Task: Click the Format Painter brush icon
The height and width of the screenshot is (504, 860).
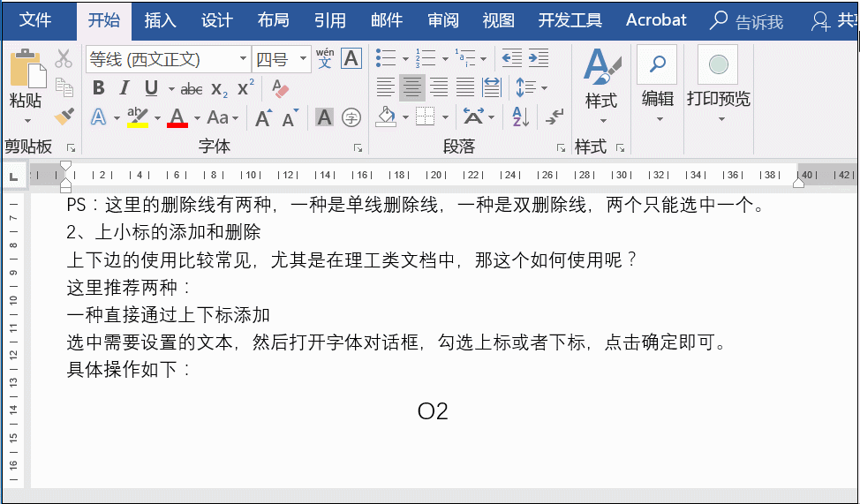Action: [64, 117]
